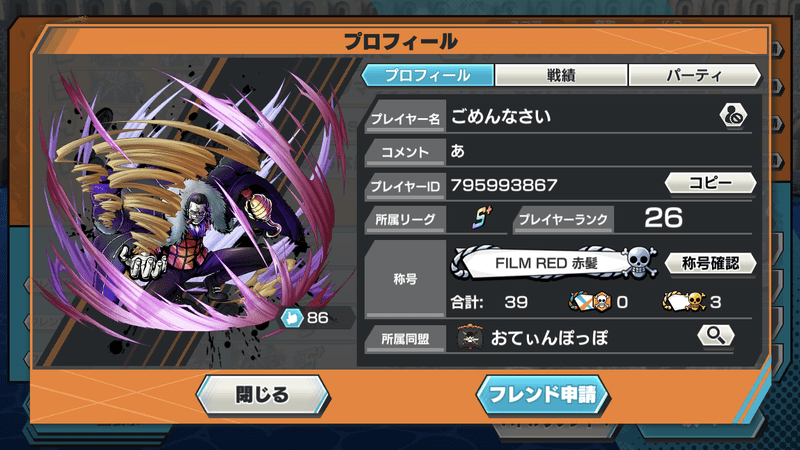
Task: Tap the magnifier icon to search alliance
Action: point(716,335)
